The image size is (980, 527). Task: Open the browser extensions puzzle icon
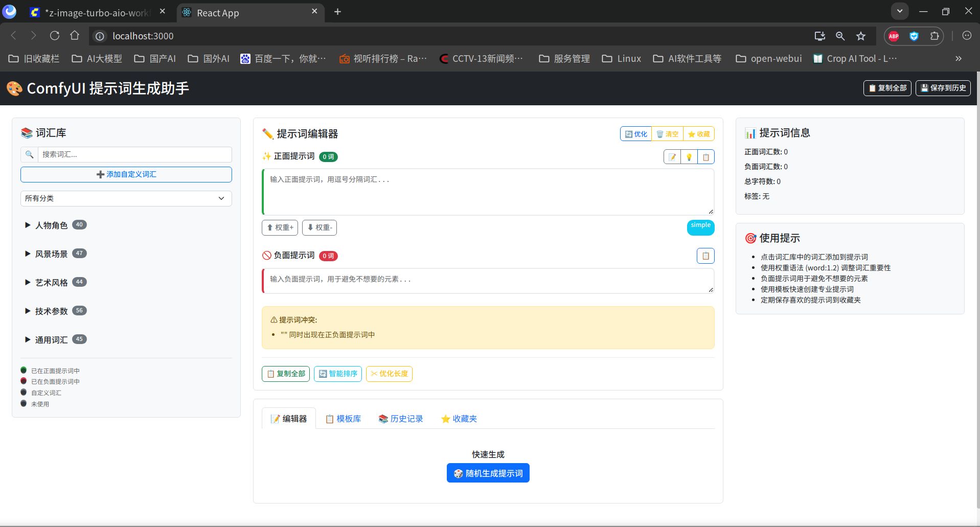tap(935, 36)
